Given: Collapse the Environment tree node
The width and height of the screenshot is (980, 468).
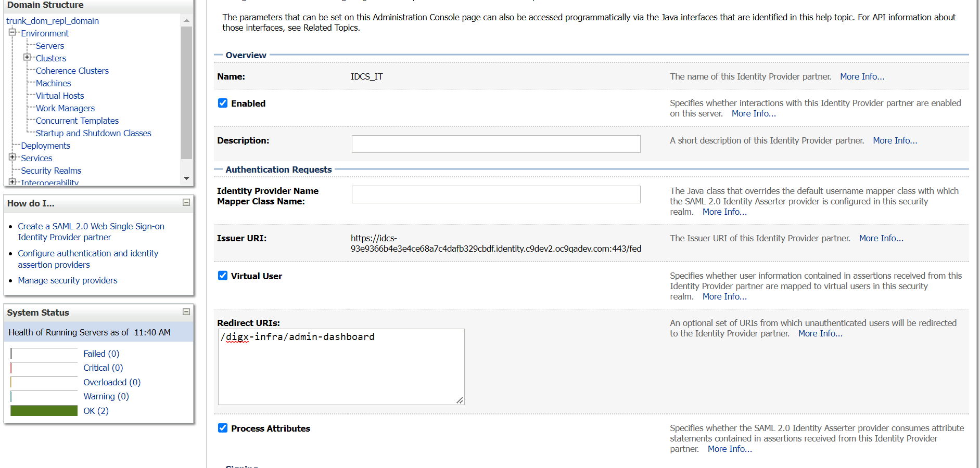Looking at the screenshot, I should coord(12,32).
